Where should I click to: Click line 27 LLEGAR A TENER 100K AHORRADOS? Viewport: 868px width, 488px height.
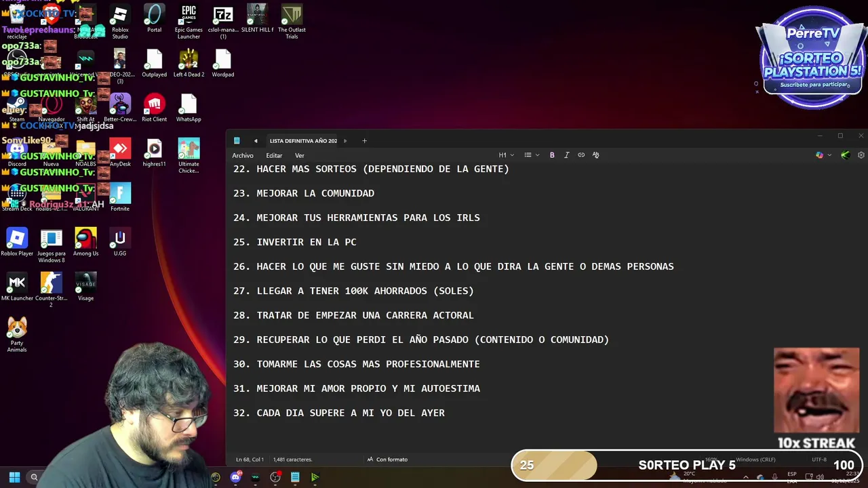click(353, 291)
